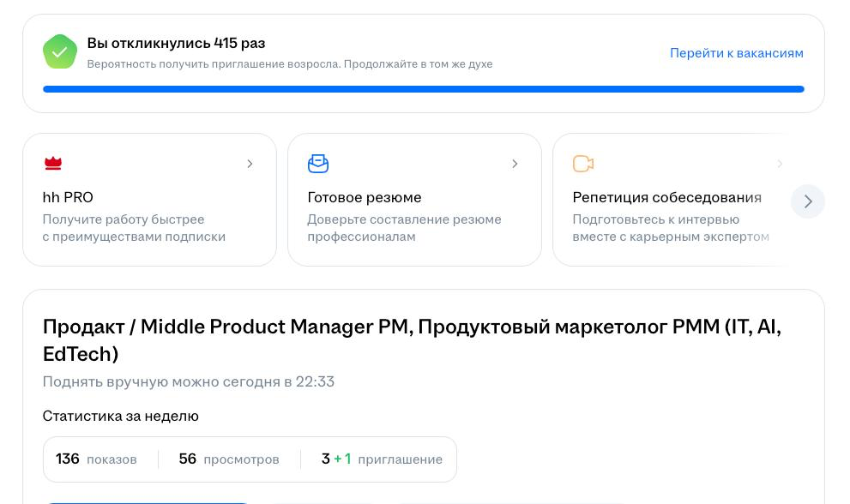The width and height of the screenshot is (850, 504).
Task: Click the orange video camera icon
Action: 583,163
